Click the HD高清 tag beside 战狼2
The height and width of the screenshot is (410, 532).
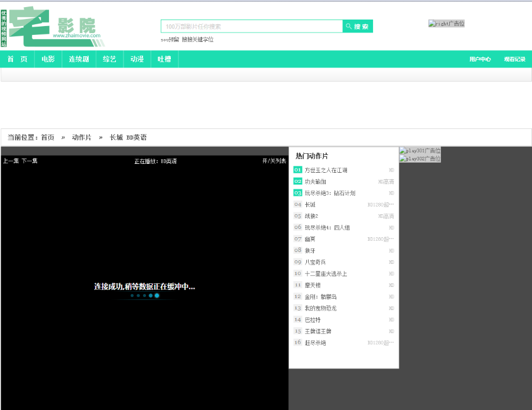click(x=386, y=217)
